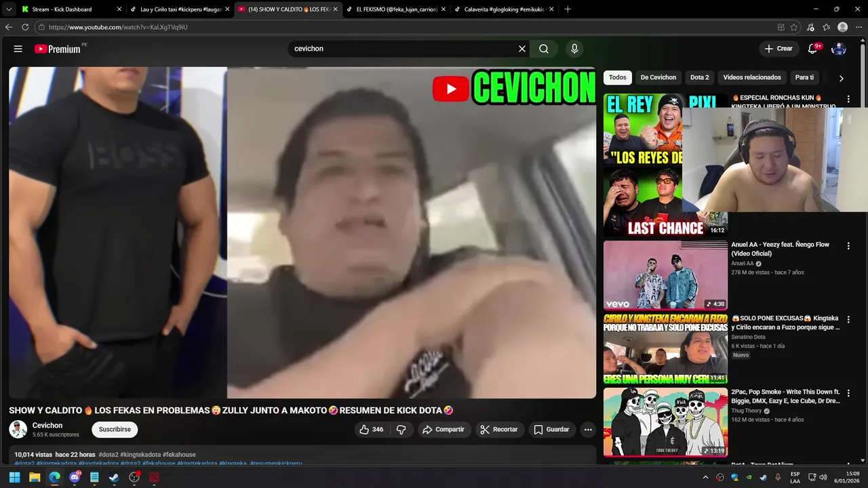
Task: Open the Cevichon channel avatar
Action: (18, 429)
